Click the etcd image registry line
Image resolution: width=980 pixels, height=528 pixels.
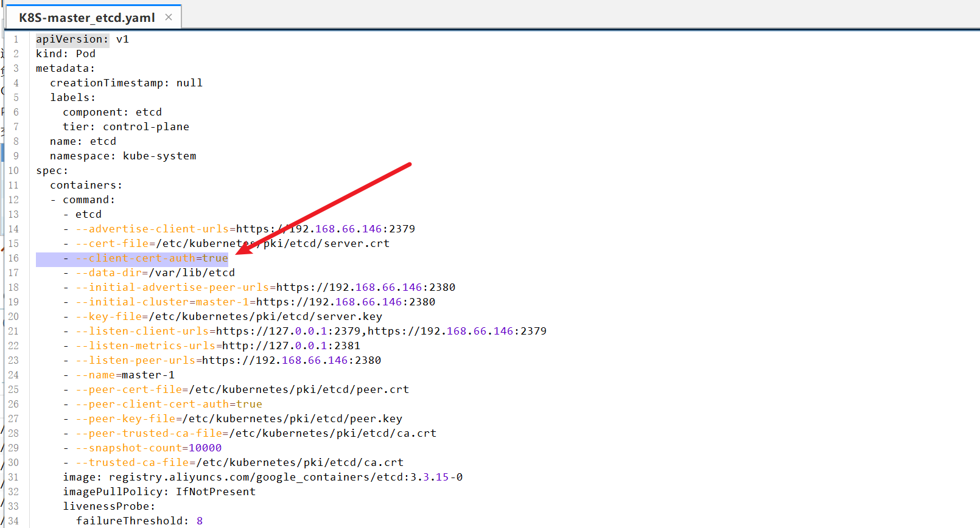point(263,478)
